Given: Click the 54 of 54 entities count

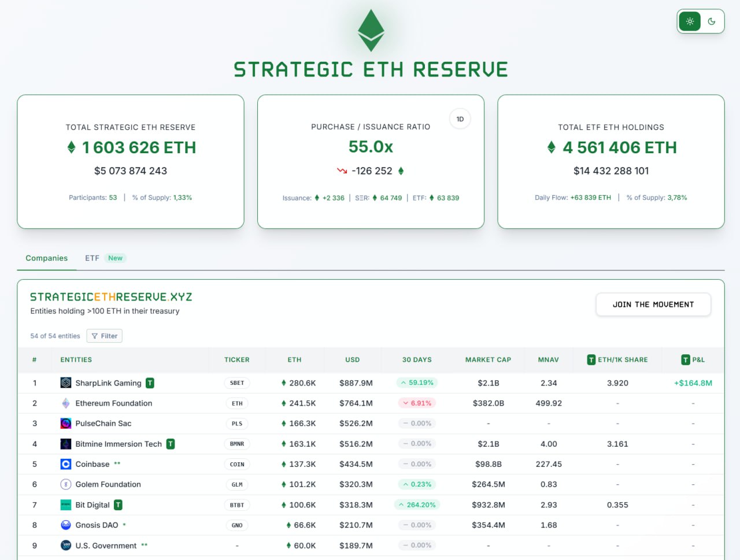Looking at the screenshot, I should coord(55,336).
